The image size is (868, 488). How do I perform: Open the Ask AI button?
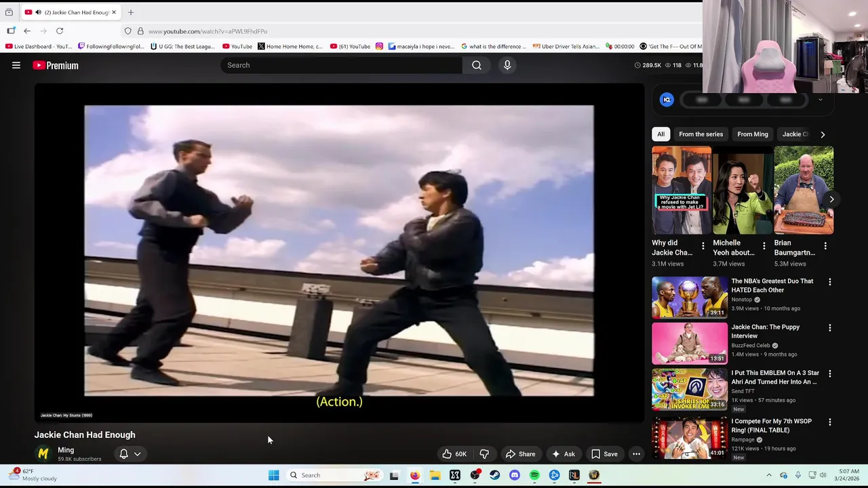pyautogui.click(x=564, y=454)
